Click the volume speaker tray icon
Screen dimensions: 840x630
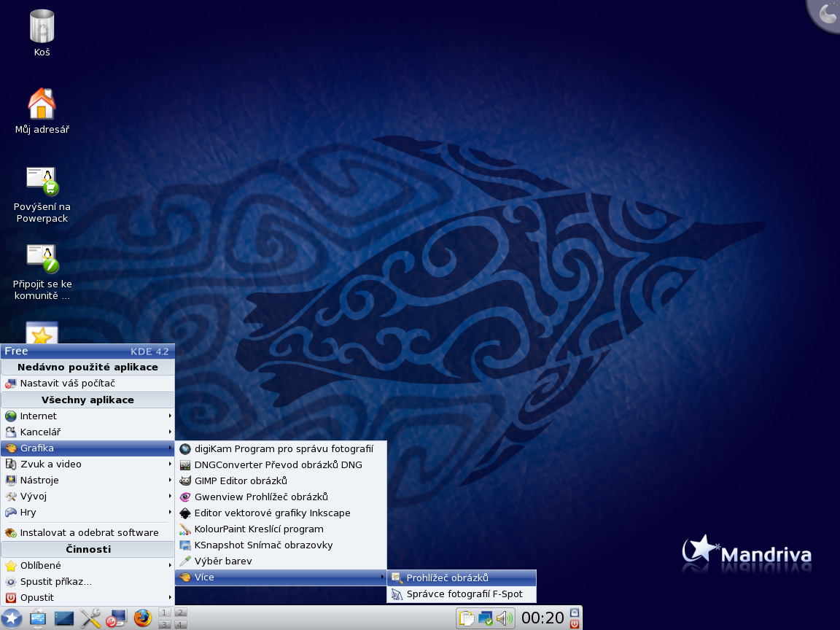[x=504, y=618]
